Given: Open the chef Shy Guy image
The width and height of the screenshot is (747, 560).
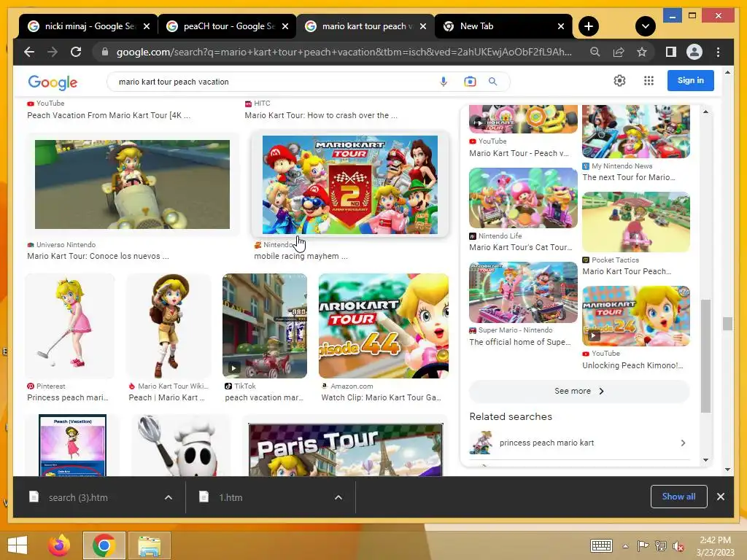Looking at the screenshot, I should point(181,446).
